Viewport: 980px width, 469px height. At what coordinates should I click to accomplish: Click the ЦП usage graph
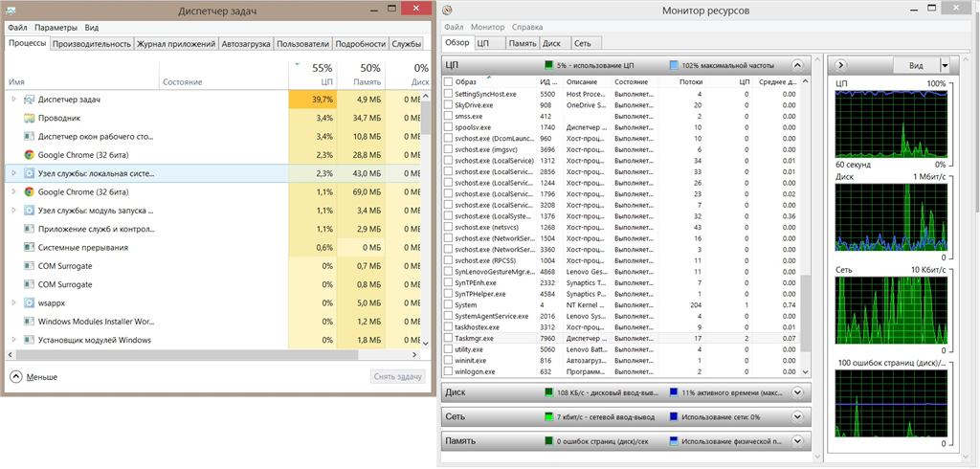click(891, 124)
